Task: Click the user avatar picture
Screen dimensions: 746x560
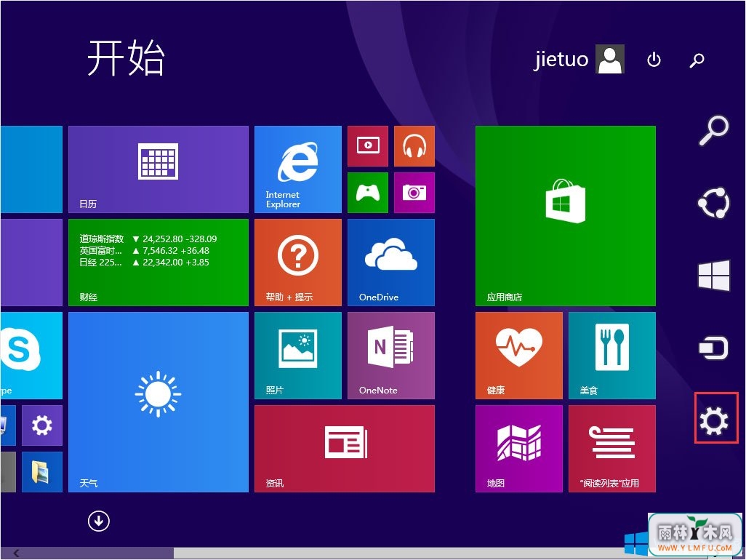Action: pos(610,59)
